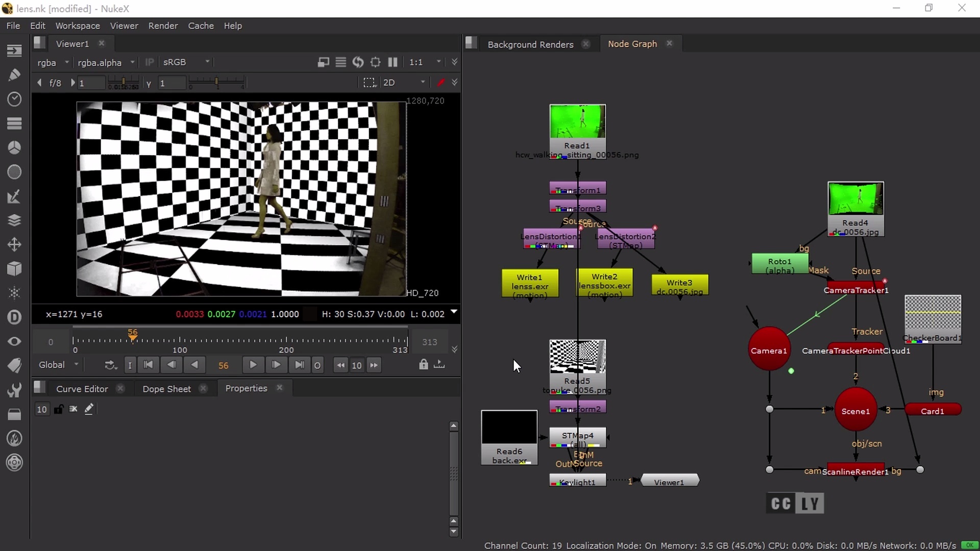
Task: Open the Render menu
Action: 163,26
